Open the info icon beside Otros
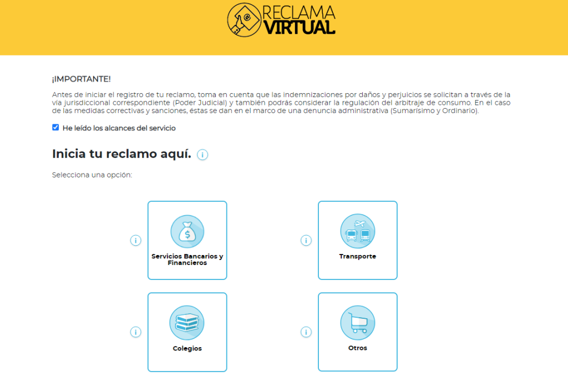Screen dimensions: 568x392 point(306,332)
